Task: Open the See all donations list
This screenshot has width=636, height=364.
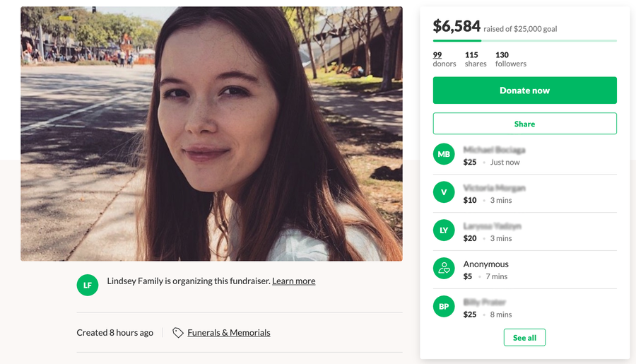Action: [x=524, y=338]
